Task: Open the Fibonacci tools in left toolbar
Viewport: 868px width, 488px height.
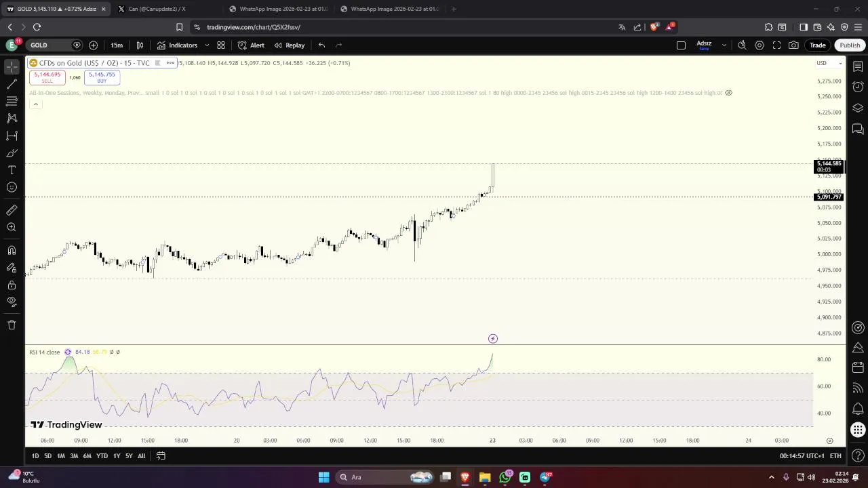Action: pyautogui.click(x=12, y=101)
